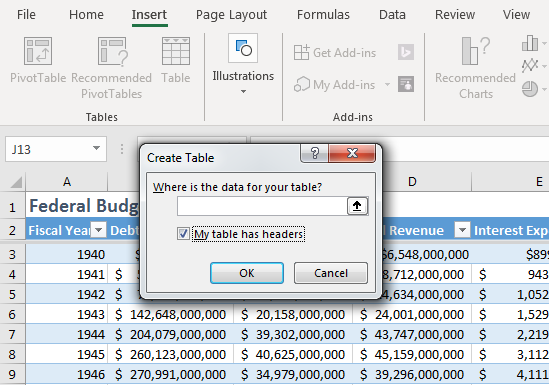Expand My Add-ins dropdown arrow
The height and width of the screenshot is (385, 549).
point(387,84)
